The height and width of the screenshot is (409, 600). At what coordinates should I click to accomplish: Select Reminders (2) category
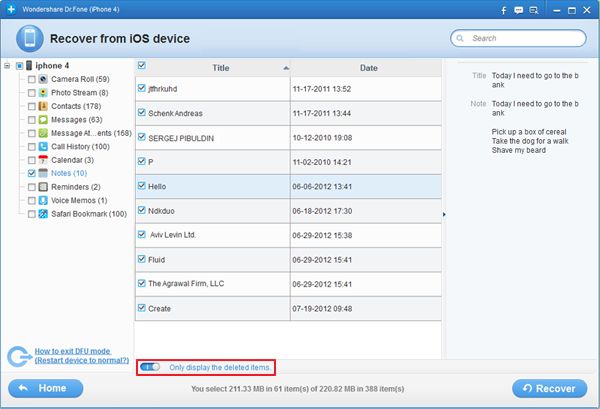pos(76,187)
